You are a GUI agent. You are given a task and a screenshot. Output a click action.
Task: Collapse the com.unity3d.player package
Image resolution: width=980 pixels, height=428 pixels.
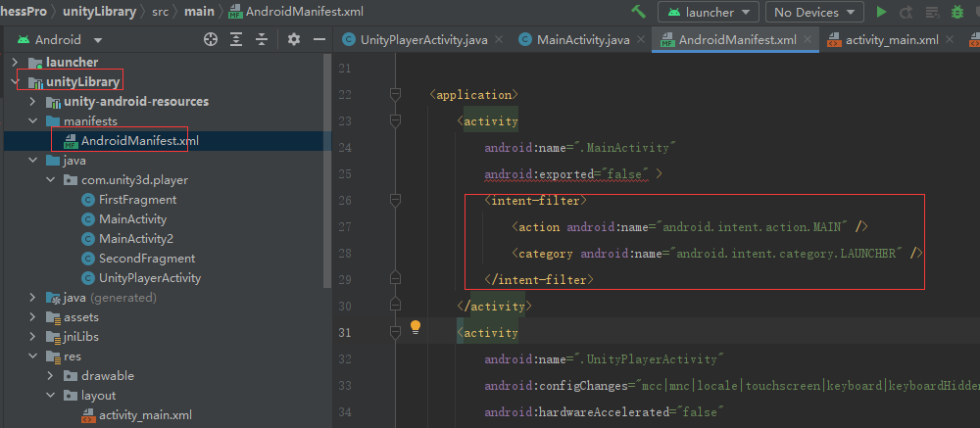click(51, 180)
